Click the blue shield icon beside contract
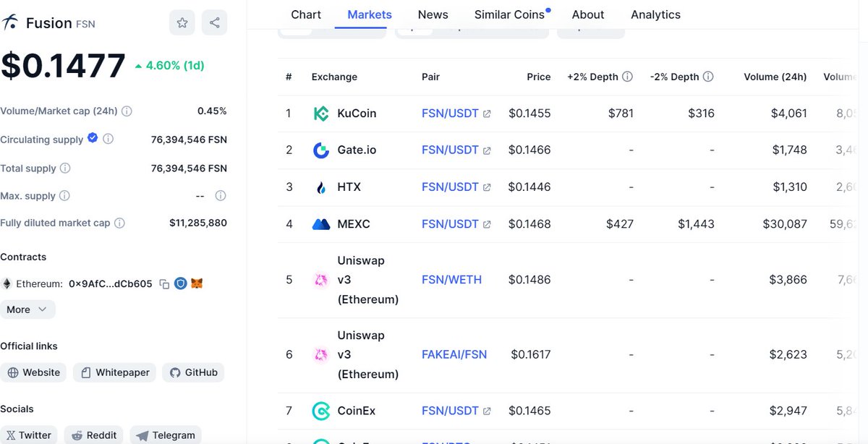Image resolution: width=868 pixels, height=444 pixels. [181, 283]
